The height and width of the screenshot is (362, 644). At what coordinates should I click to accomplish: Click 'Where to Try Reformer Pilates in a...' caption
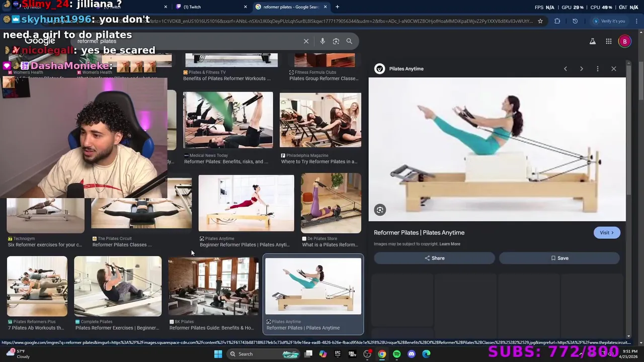(319, 162)
